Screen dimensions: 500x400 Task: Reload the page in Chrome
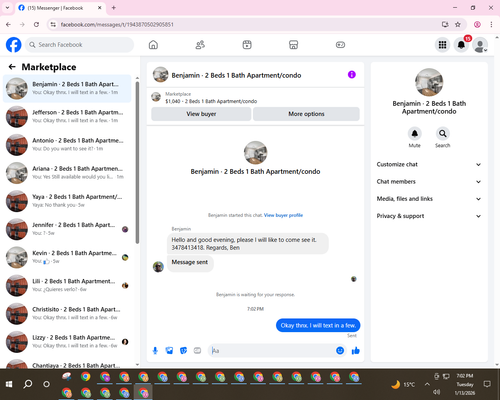[36, 24]
